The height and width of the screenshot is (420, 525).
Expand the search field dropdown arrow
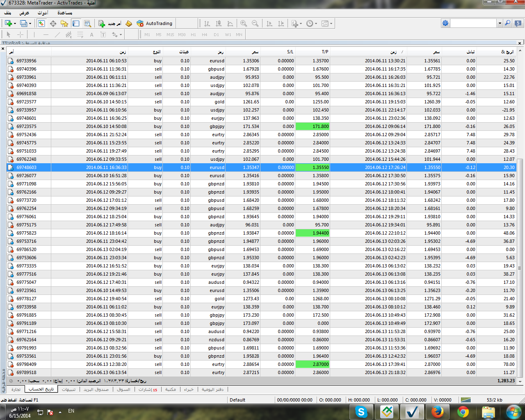point(500,23)
